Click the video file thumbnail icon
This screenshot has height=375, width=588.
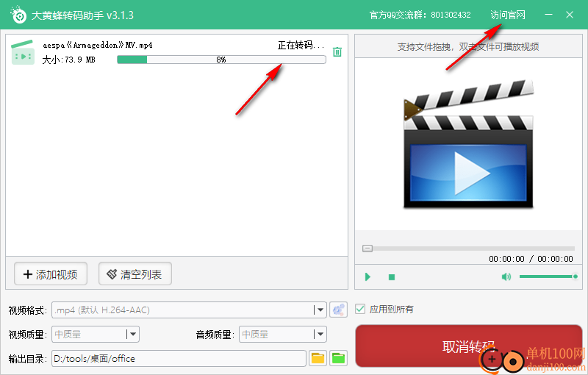coord(24,52)
